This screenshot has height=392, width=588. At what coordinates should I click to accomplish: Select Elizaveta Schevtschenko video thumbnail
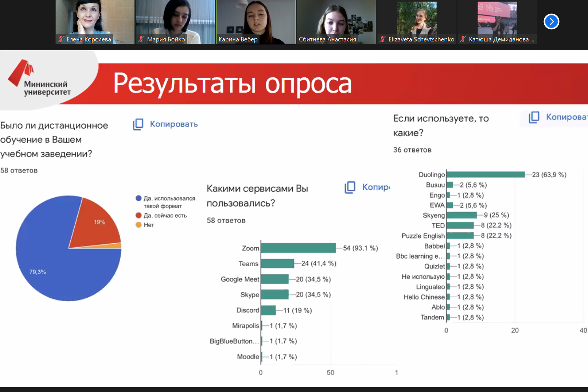(417, 22)
